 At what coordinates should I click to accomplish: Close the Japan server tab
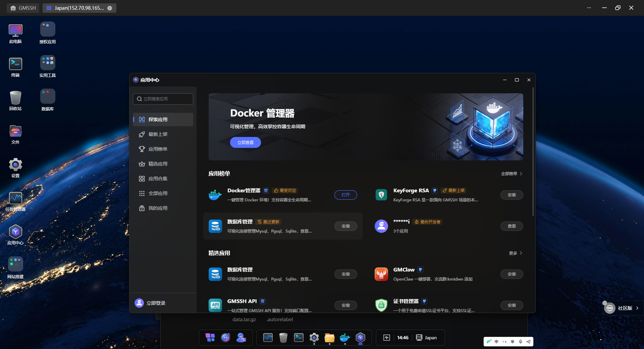[110, 8]
